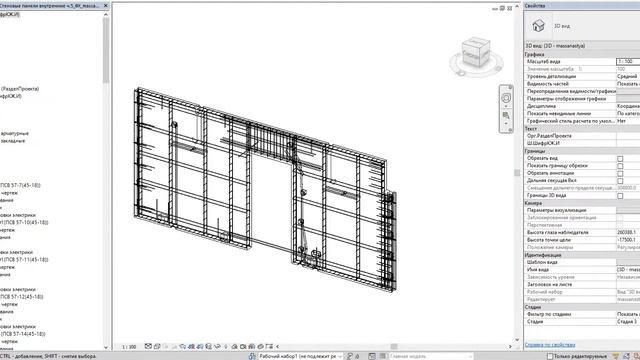Toggle Highlight Displacement Sets icon
640x360 pixels.
pyautogui.click(x=261, y=346)
